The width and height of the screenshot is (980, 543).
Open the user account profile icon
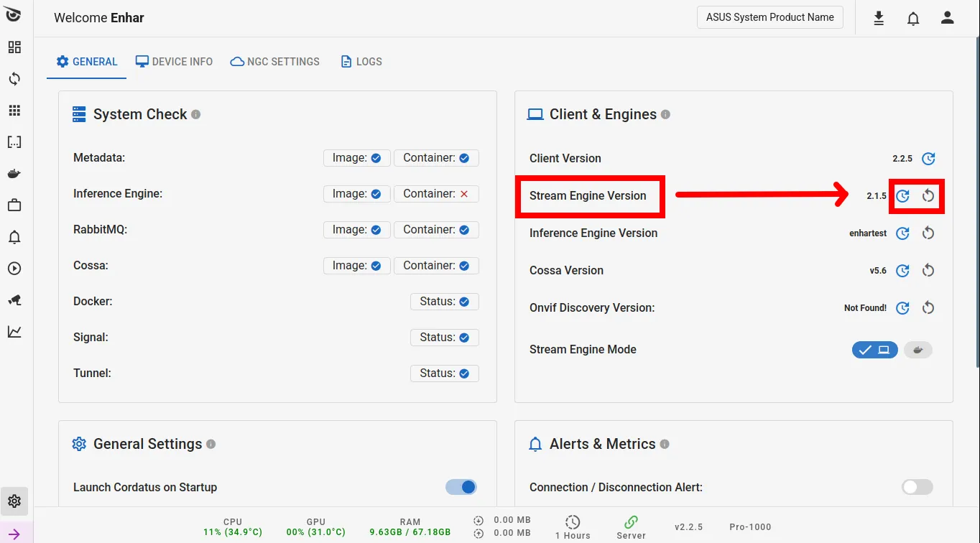click(948, 19)
